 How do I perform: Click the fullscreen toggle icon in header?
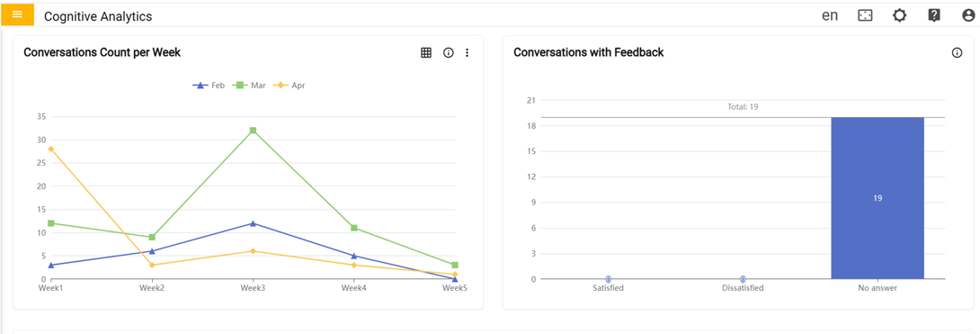(865, 16)
